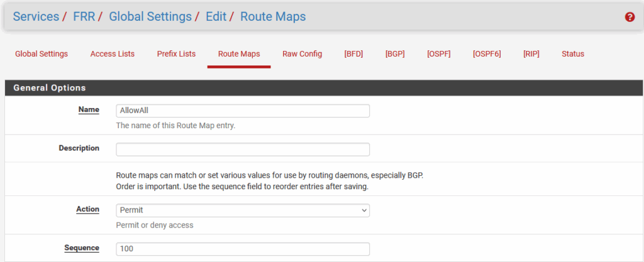The height and width of the screenshot is (262, 644).
Task: Open the Action dropdown set to Permit
Action: point(243,210)
